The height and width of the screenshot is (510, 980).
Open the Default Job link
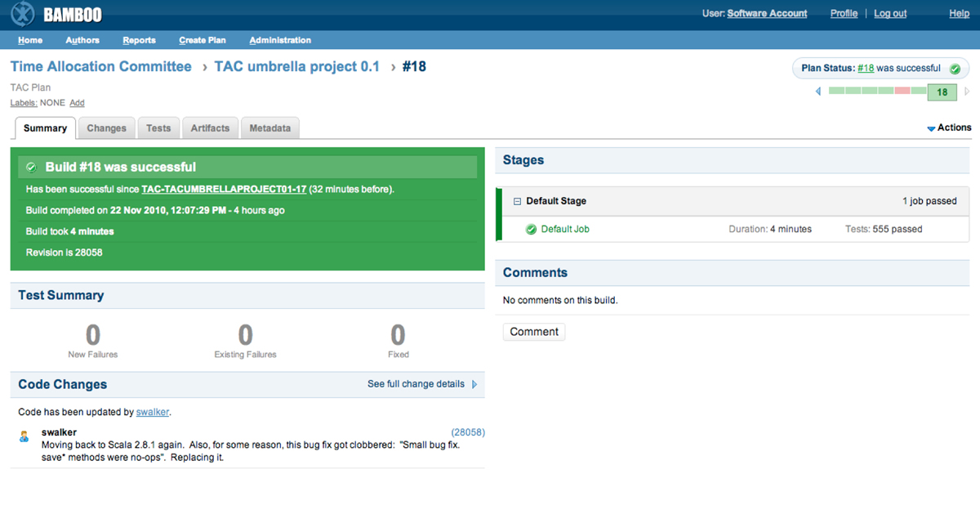tap(565, 230)
